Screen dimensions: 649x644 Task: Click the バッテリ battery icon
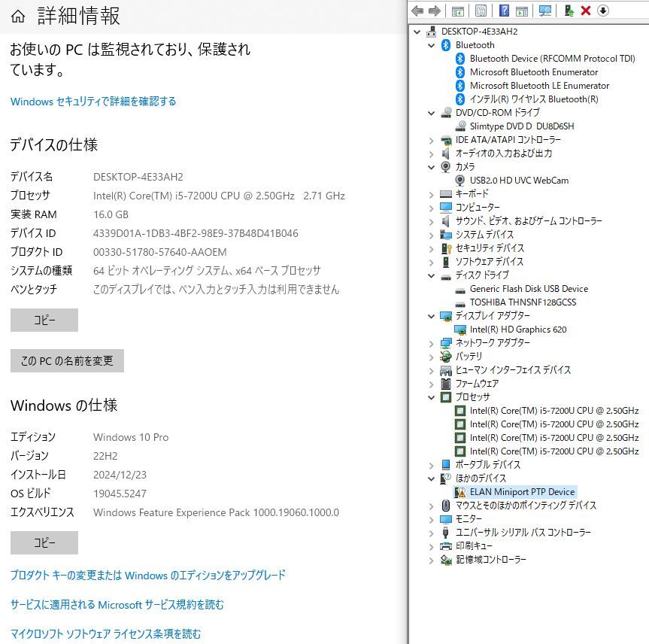[446, 357]
